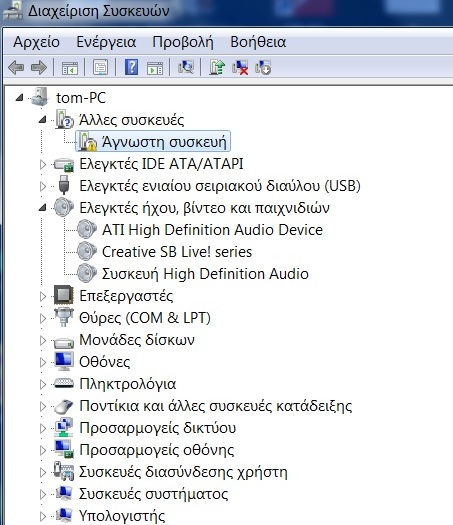
Task: Open Properties via toolbar icon
Action: click(100, 67)
